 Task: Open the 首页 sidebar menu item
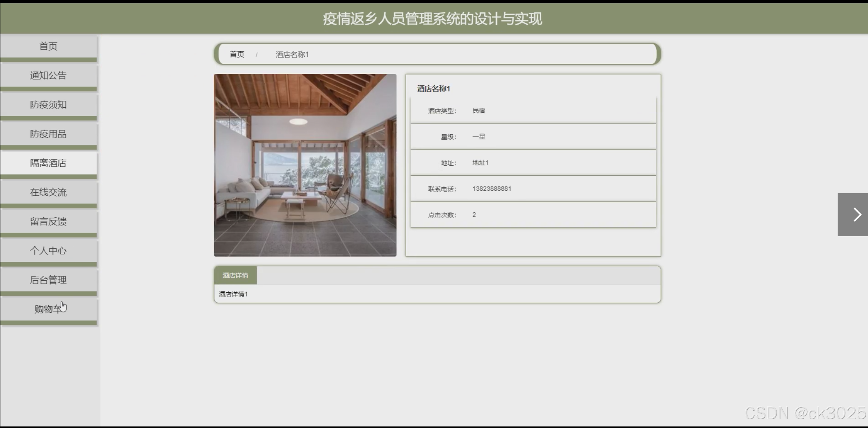tap(48, 47)
